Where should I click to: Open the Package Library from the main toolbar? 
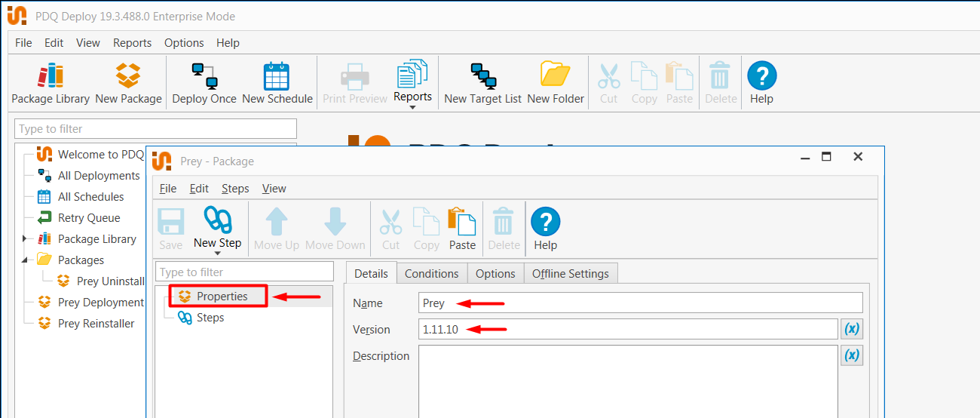point(51,83)
